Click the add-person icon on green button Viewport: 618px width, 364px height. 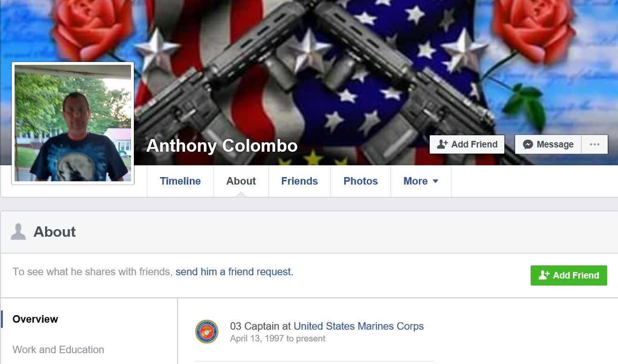(x=544, y=275)
